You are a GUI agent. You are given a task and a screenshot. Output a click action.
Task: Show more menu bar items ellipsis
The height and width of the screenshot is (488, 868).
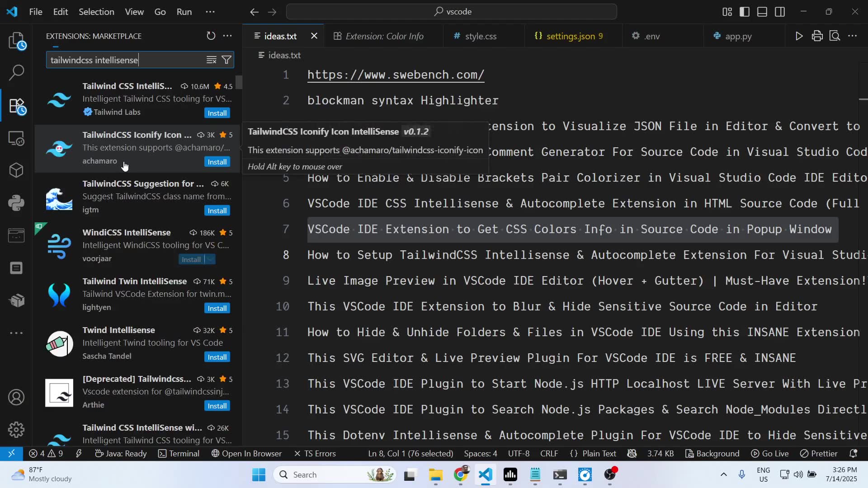point(210,12)
